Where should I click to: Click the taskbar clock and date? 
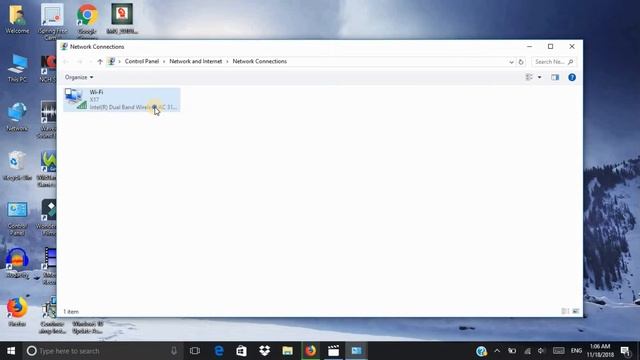[600, 351]
